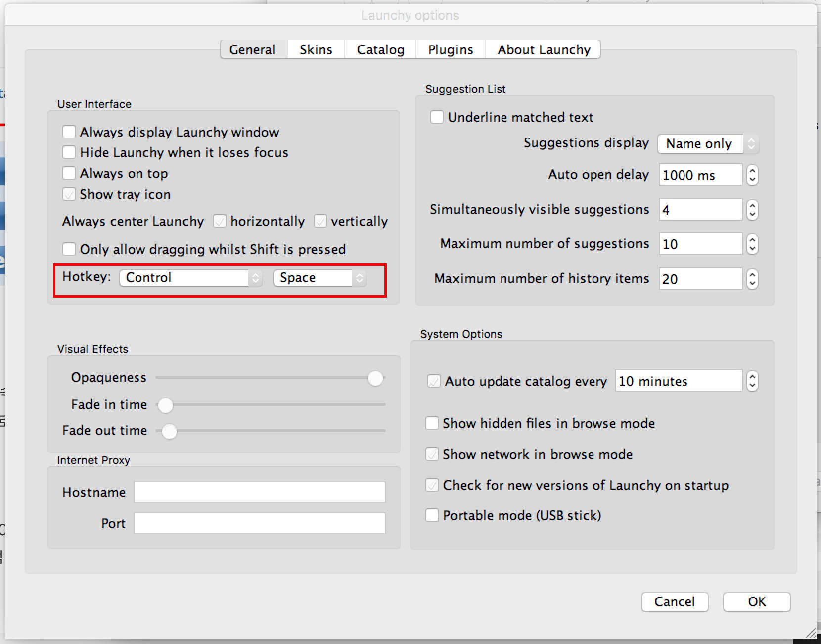Click the Maximum history items stepper arrows

point(752,279)
